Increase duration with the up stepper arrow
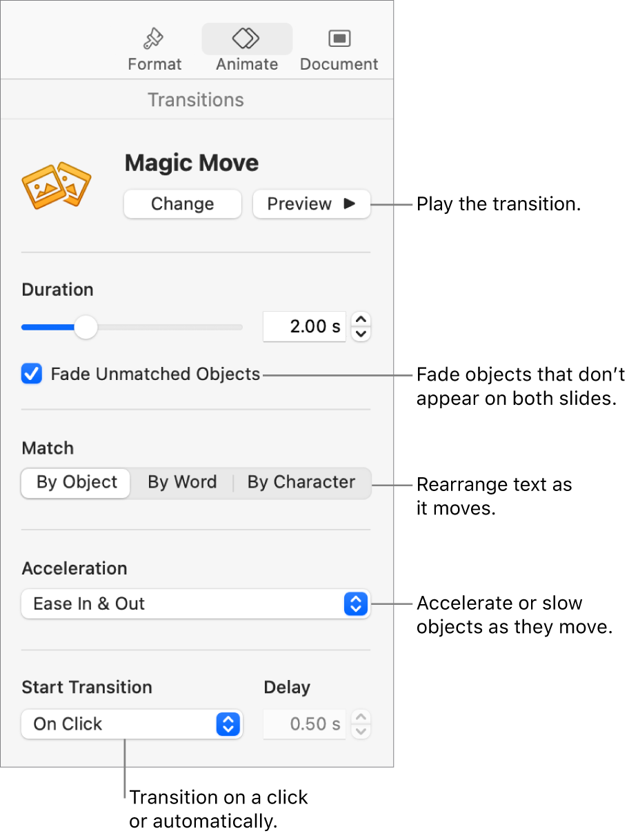 click(361, 319)
